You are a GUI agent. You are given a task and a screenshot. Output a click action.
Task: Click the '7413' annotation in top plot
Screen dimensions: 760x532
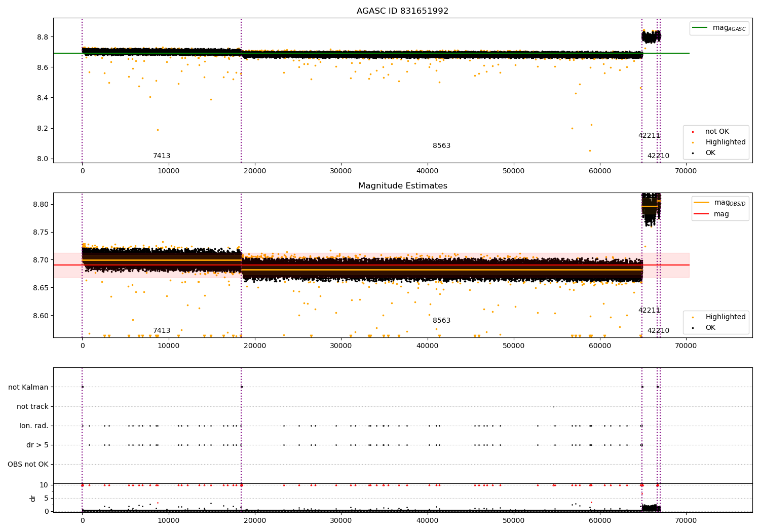coord(162,156)
